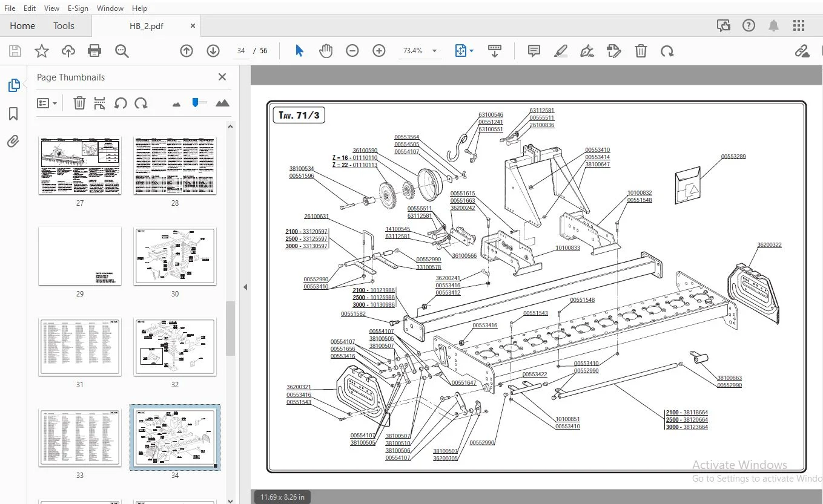The width and height of the screenshot is (823, 504).
Task: Select page 33 thumbnail
Action: pyautogui.click(x=80, y=437)
